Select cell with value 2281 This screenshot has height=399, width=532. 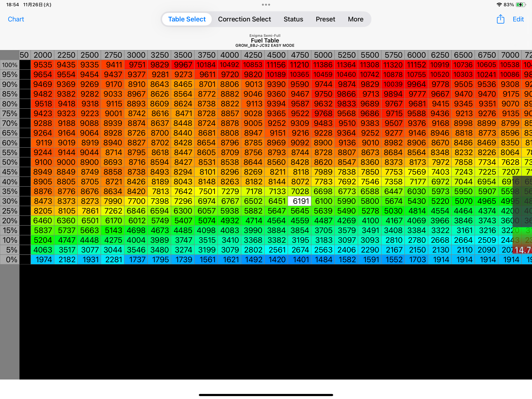point(113,260)
